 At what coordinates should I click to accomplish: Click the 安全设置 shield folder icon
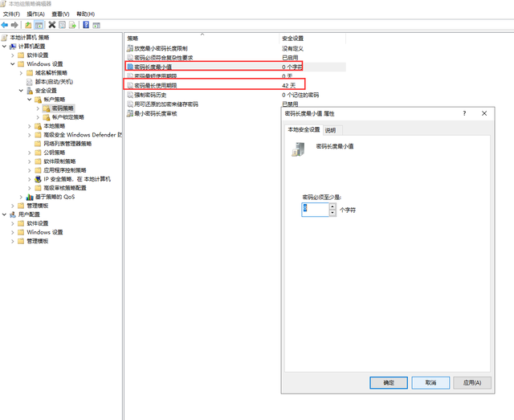coord(30,91)
